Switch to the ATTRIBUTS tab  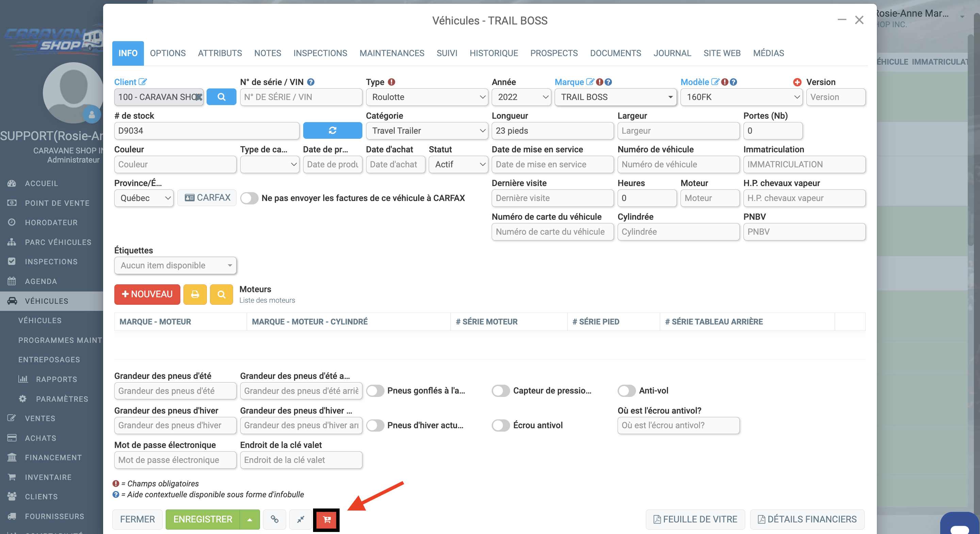220,53
